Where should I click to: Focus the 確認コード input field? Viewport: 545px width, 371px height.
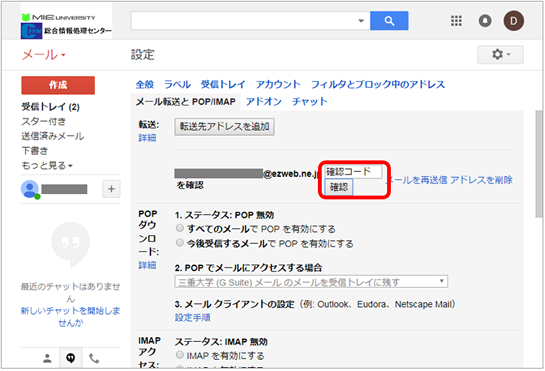point(353,171)
